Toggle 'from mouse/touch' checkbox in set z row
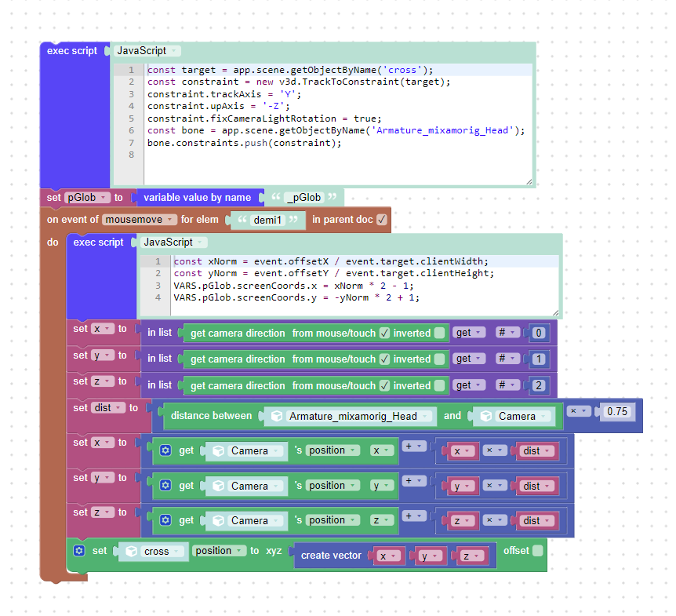This screenshot has height=616, width=676. click(384, 385)
